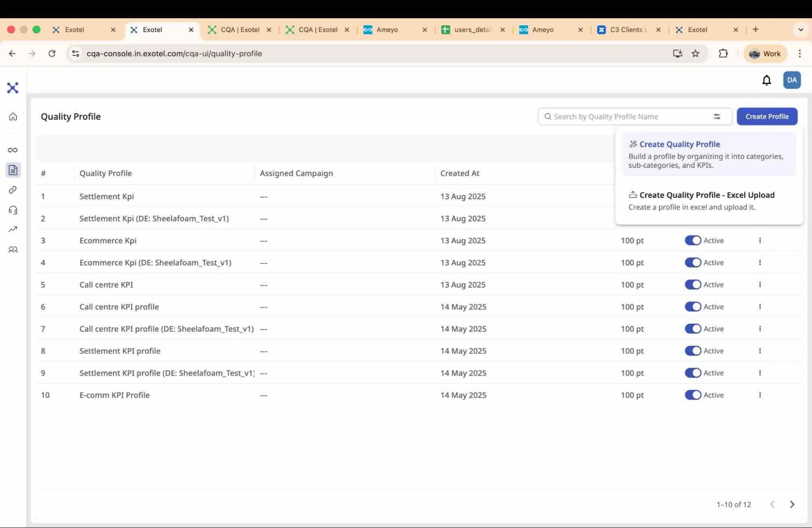Viewport: 812px width, 528px height.
Task: Open filter sliders icon in search box
Action: pos(717,116)
